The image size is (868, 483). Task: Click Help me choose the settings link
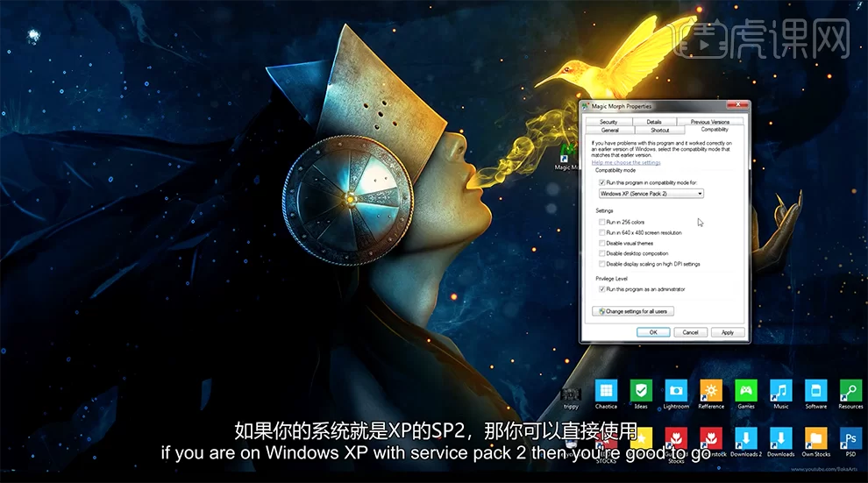[x=626, y=162]
